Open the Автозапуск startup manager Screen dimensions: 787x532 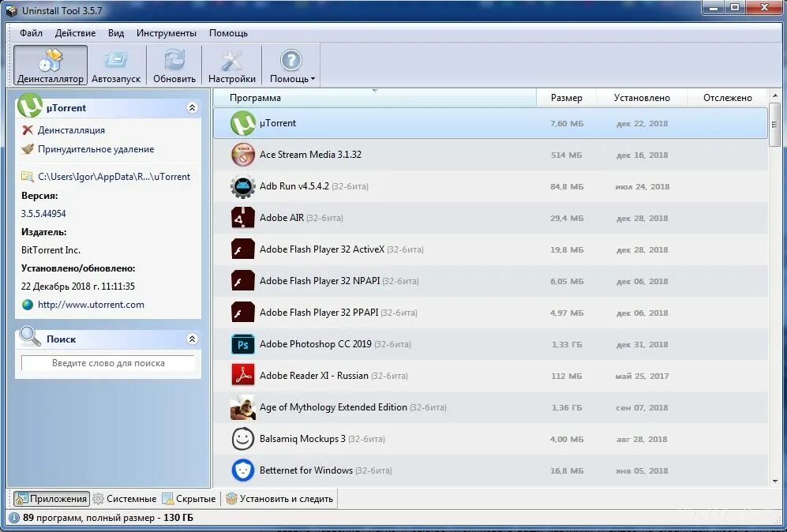click(116, 66)
